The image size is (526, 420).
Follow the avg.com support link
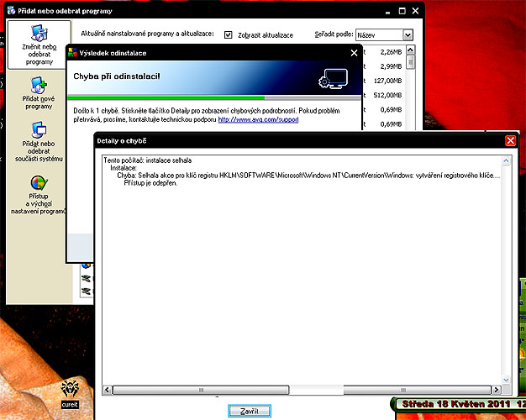(x=258, y=119)
